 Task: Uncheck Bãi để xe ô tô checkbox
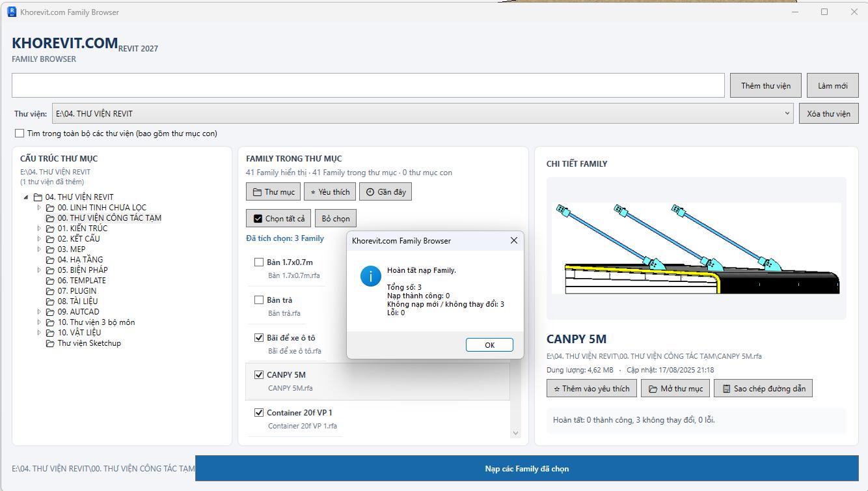[x=259, y=338]
